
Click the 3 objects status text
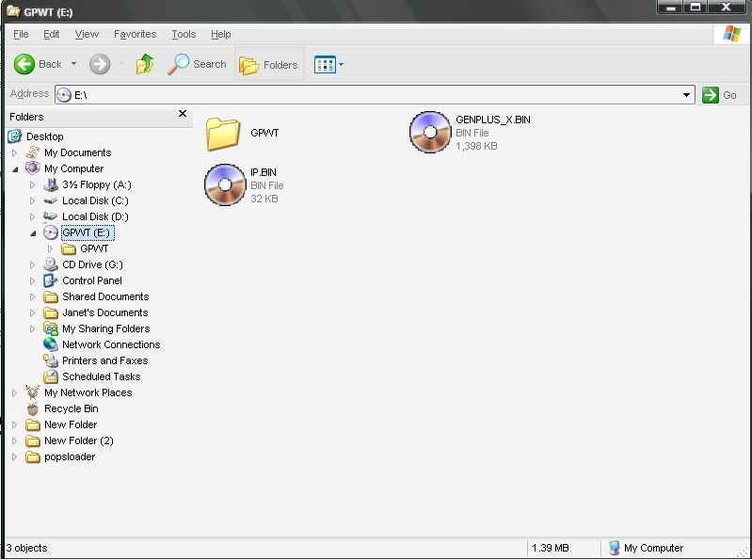click(x=27, y=548)
